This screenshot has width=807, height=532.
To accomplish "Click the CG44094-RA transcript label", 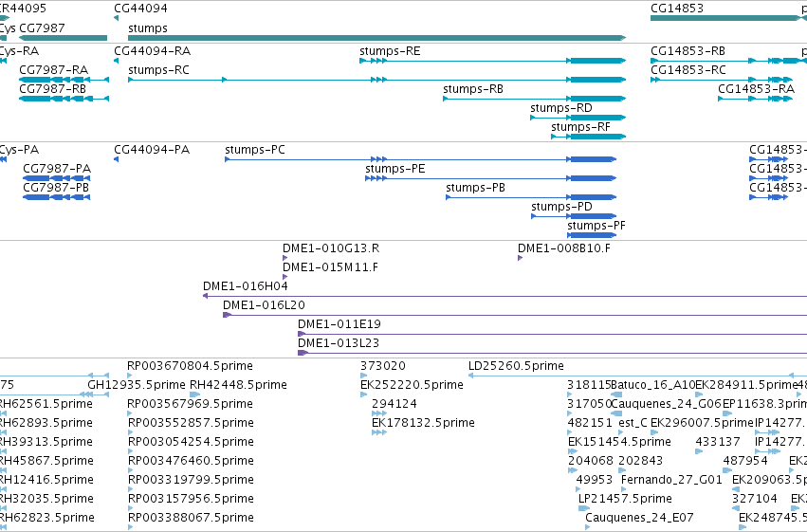I will click(152, 51).
